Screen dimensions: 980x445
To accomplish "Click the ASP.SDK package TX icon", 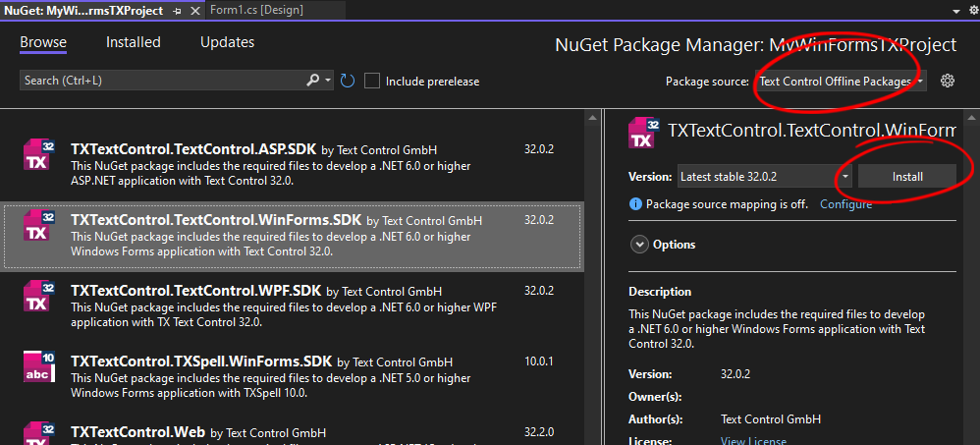I will pyautogui.click(x=38, y=154).
